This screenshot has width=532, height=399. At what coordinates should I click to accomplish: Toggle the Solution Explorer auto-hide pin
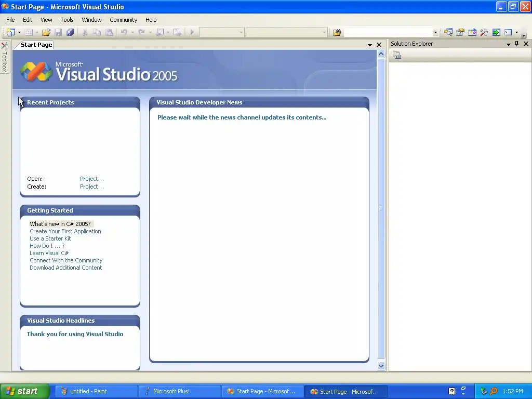(x=517, y=44)
